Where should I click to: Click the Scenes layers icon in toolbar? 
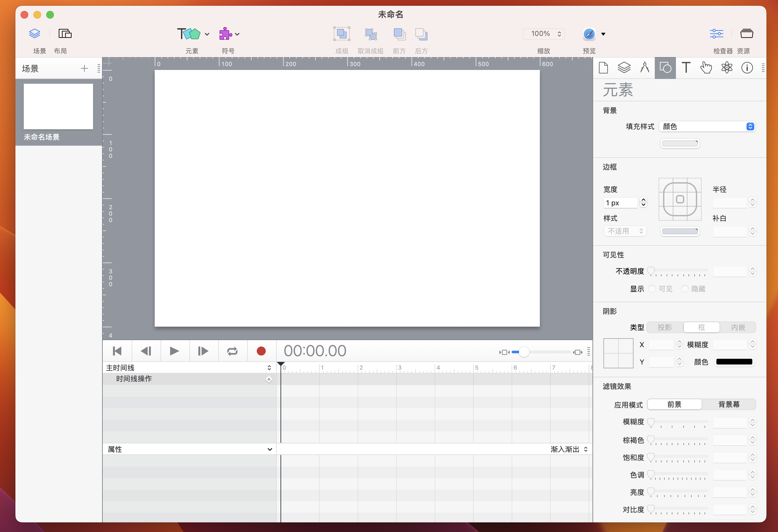[34, 34]
